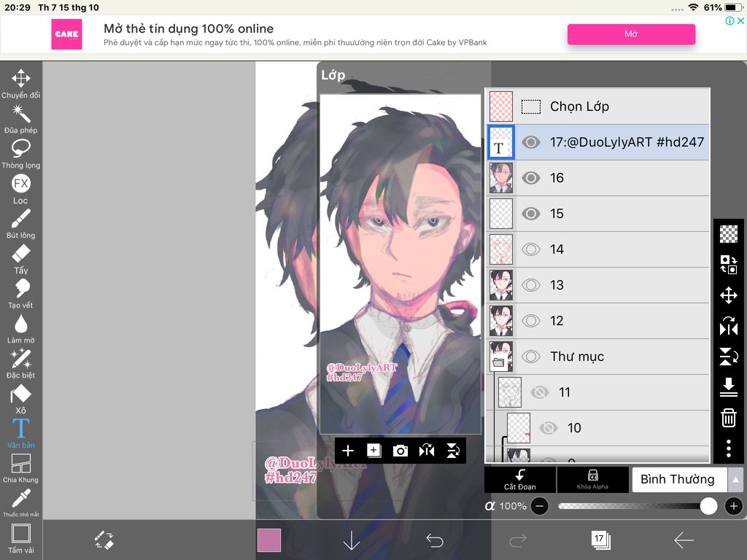Open the FX Lọc filter tool
Screen dimensions: 747x560
tap(21, 189)
